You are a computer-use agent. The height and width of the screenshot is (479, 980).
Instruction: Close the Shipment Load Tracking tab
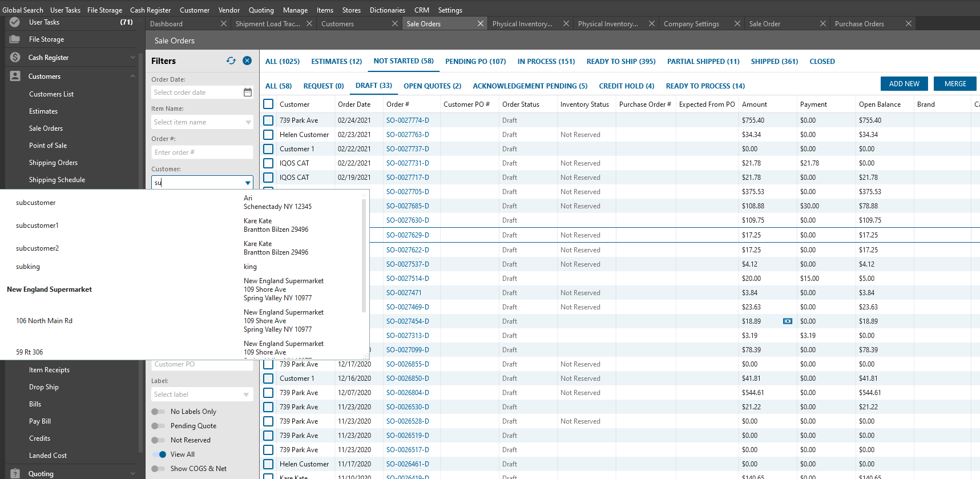pyautogui.click(x=309, y=24)
